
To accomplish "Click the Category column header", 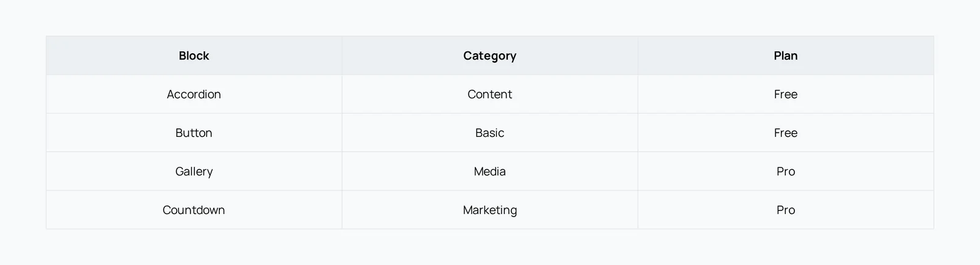I will [x=490, y=56].
